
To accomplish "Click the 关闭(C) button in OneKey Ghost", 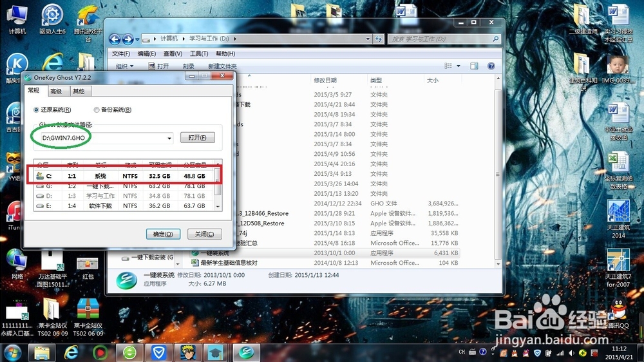I will [204, 234].
